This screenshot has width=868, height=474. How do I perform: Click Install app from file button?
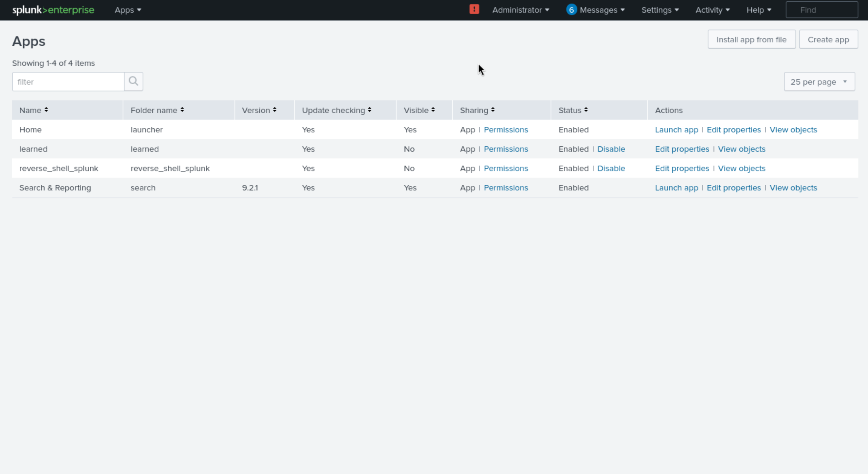coord(751,39)
